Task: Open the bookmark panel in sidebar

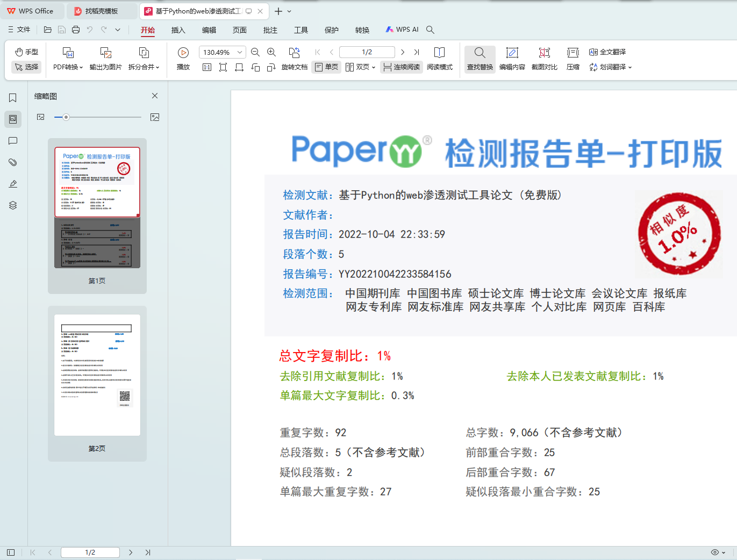Action: 13,98
